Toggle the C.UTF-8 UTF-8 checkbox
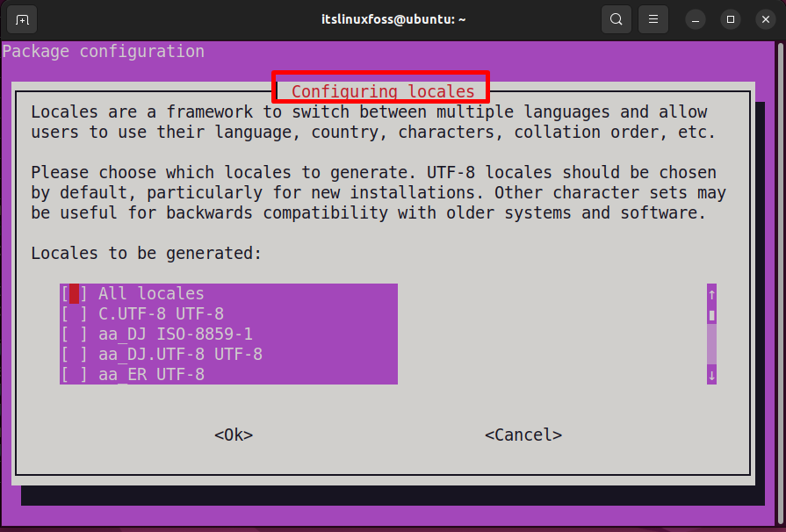Screen dimensions: 786x532 pos(74,314)
